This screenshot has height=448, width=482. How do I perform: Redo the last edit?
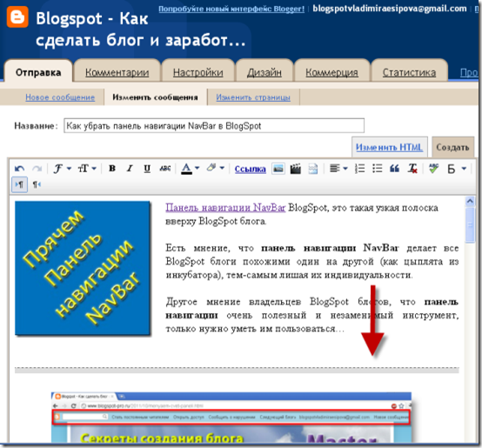coord(37,169)
